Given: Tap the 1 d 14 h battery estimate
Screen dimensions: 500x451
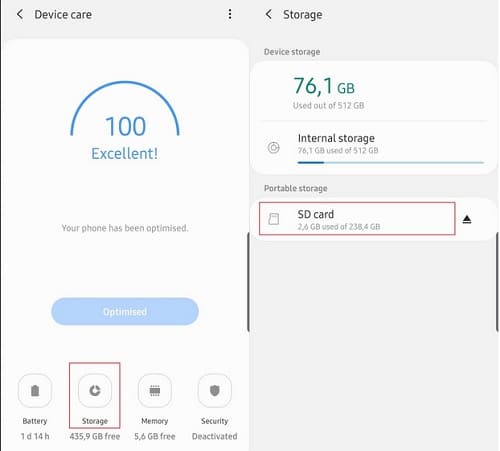Looking at the screenshot, I should tap(35, 436).
